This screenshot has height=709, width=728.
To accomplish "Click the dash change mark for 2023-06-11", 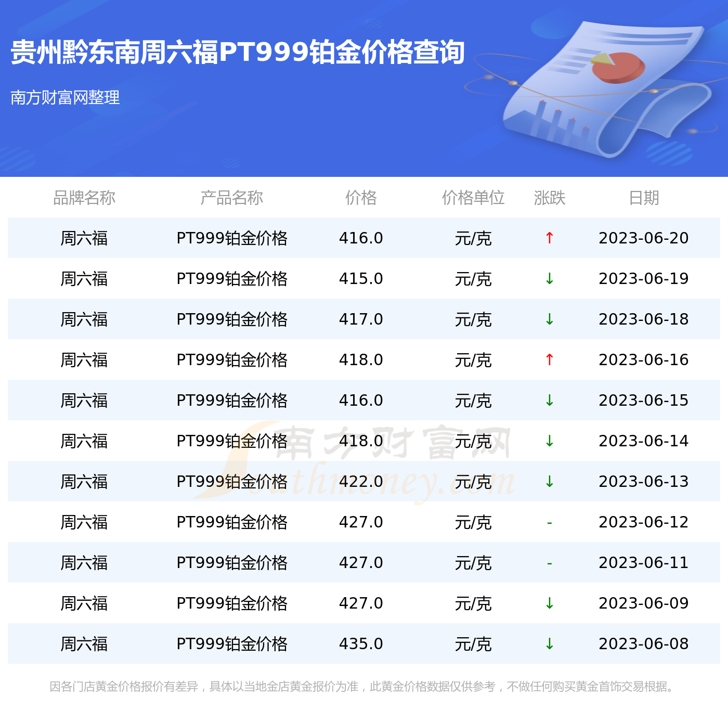I will [x=549, y=563].
